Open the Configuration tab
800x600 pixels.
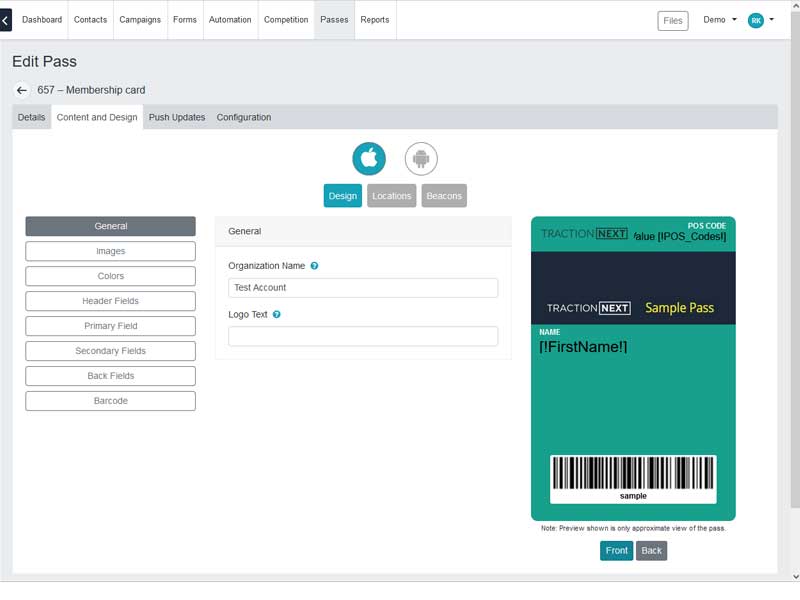click(x=244, y=117)
